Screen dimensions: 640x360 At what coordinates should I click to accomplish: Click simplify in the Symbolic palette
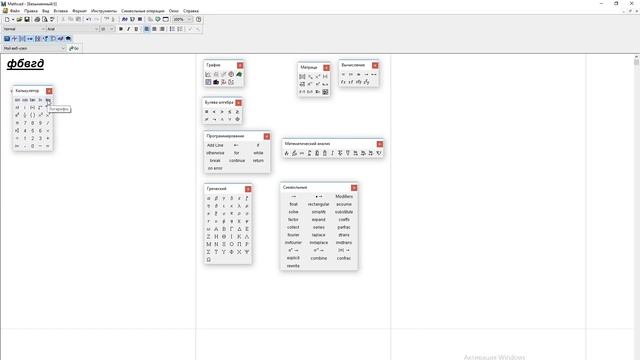coord(319,212)
